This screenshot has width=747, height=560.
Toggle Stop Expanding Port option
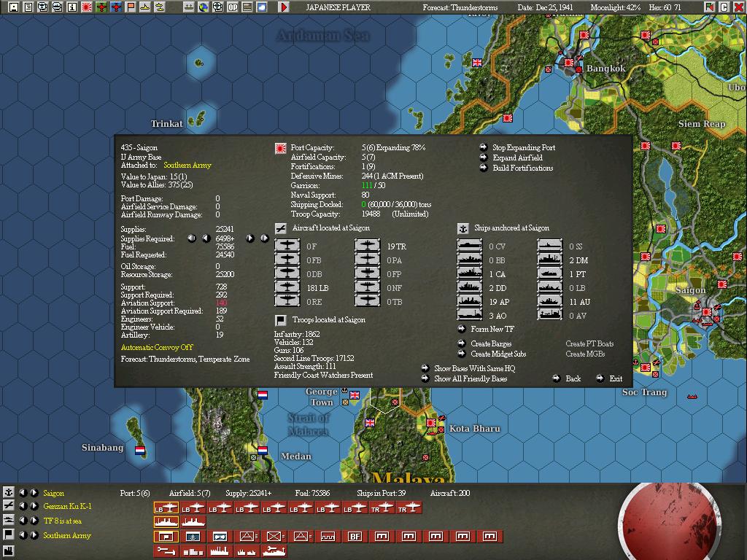click(x=524, y=147)
